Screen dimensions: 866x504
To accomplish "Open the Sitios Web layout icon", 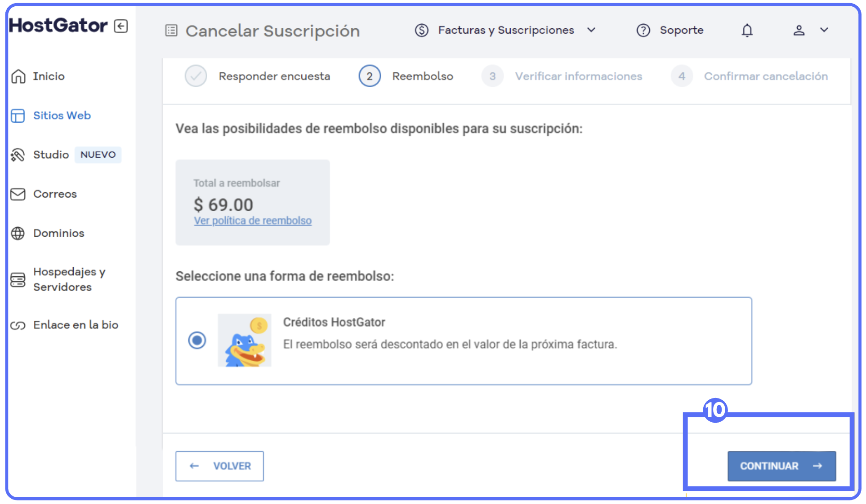I will tap(18, 115).
